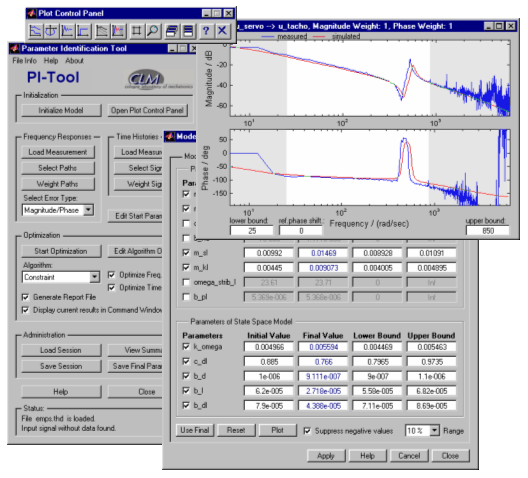
Task: Select the Bode plot icon in Plot Control Panel
Action: 35,31
